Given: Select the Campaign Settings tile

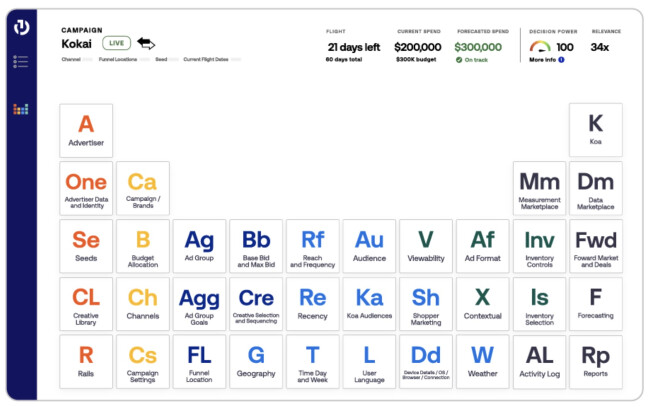Looking at the screenshot, I should click(x=143, y=362).
